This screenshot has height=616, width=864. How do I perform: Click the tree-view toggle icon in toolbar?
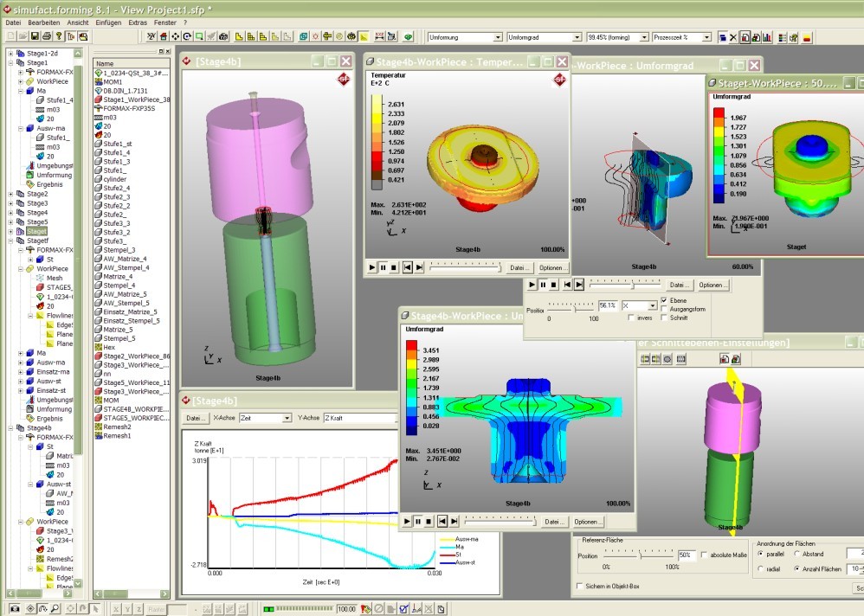[x=70, y=36]
